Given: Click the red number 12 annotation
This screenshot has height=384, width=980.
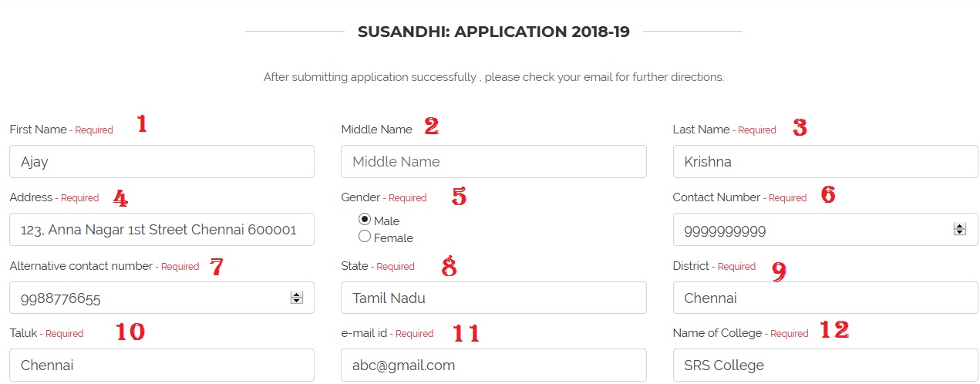Looking at the screenshot, I should pyautogui.click(x=834, y=331).
